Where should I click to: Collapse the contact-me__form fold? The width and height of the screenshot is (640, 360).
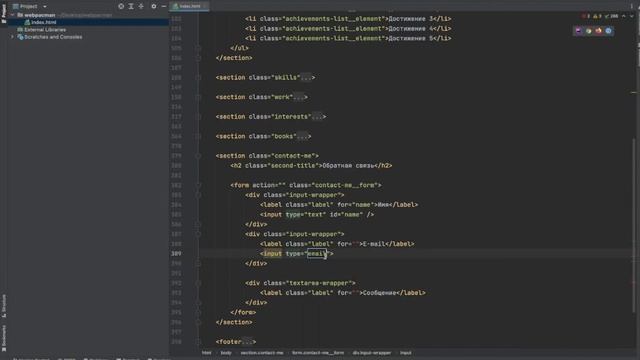[198, 185]
